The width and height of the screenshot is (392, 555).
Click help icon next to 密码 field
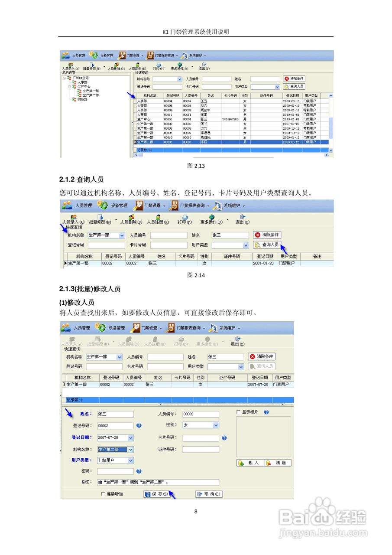(x=139, y=471)
